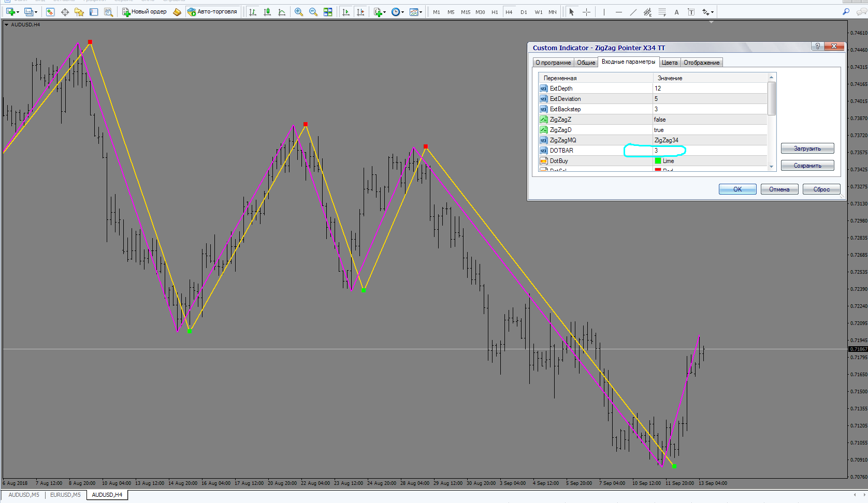The width and height of the screenshot is (868, 503).
Task: Switch chart to candlesticks view
Action: (x=267, y=12)
